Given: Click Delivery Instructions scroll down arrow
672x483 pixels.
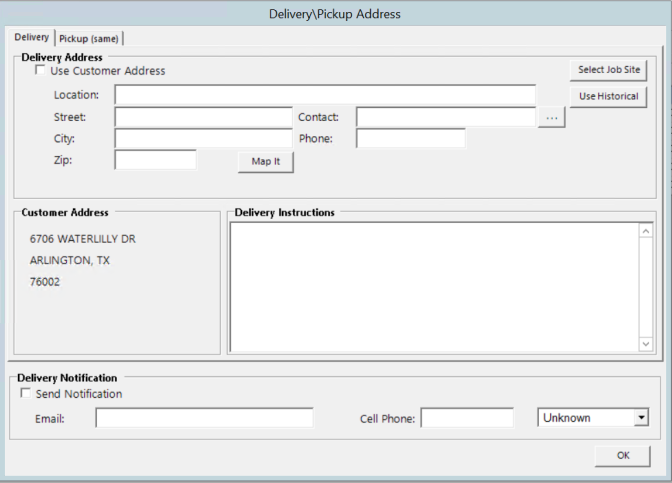Looking at the screenshot, I should pyautogui.click(x=645, y=344).
